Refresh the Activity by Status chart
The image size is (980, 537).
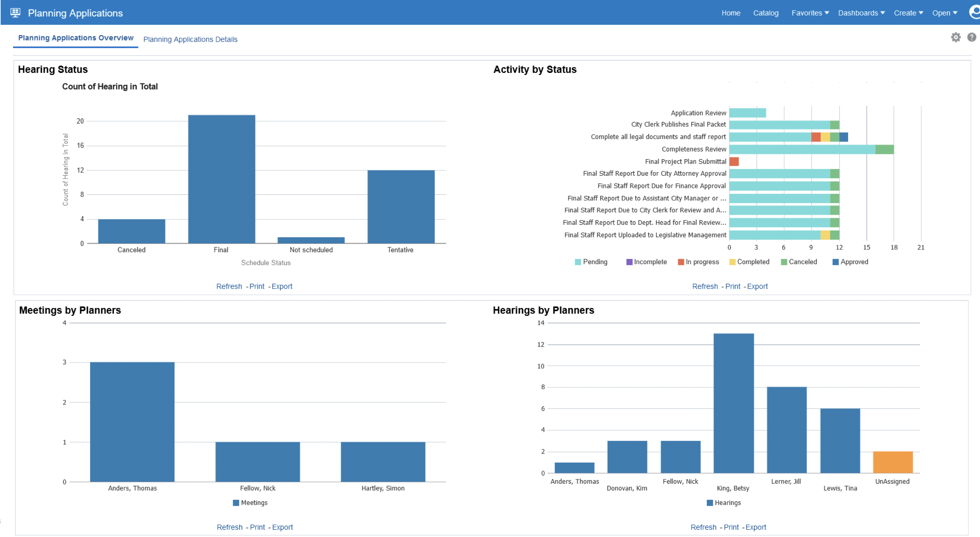tap(704, 286)
